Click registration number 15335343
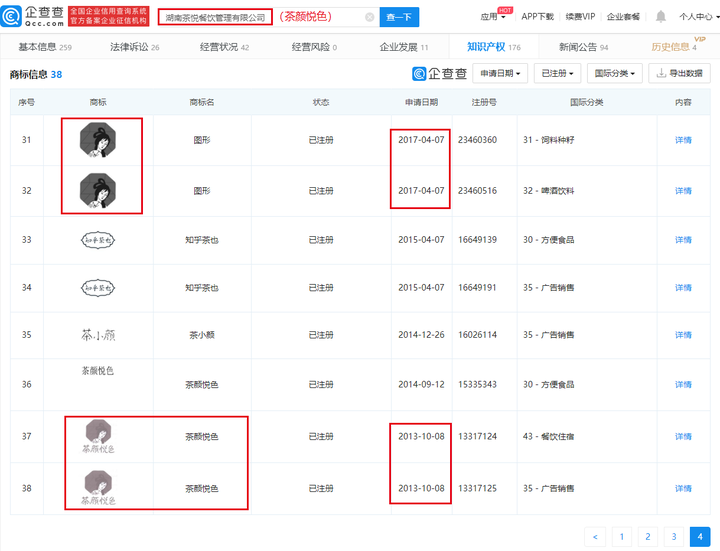 (477, 384)
